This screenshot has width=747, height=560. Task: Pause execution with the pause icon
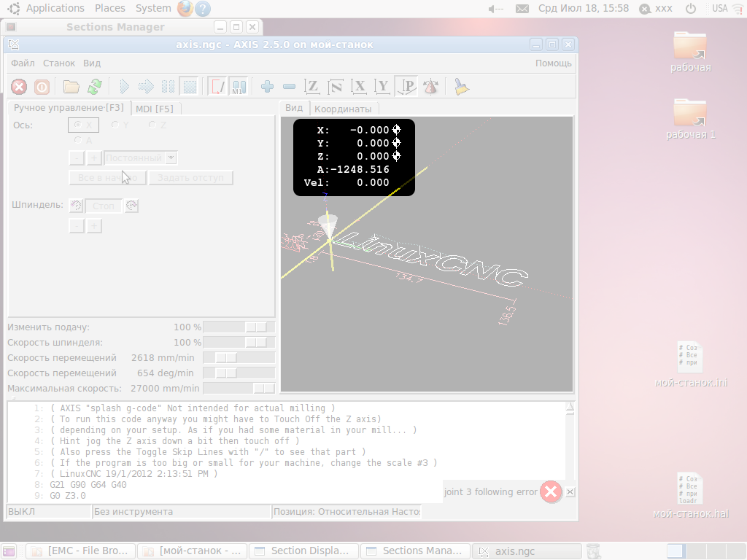[168, 87]
